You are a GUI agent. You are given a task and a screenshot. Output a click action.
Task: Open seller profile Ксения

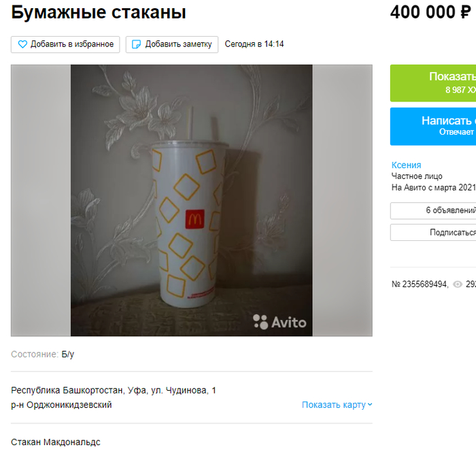406,165
